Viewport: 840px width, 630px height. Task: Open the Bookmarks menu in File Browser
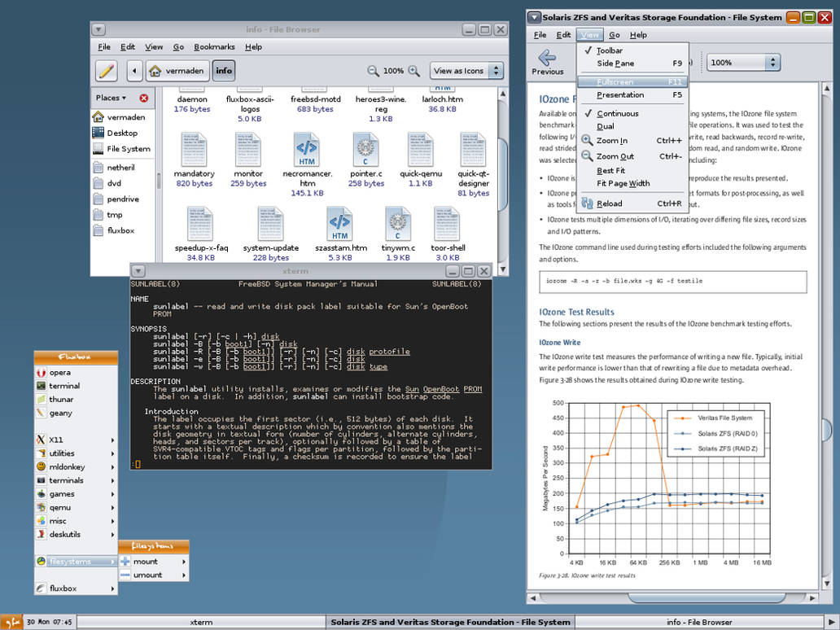214,46
